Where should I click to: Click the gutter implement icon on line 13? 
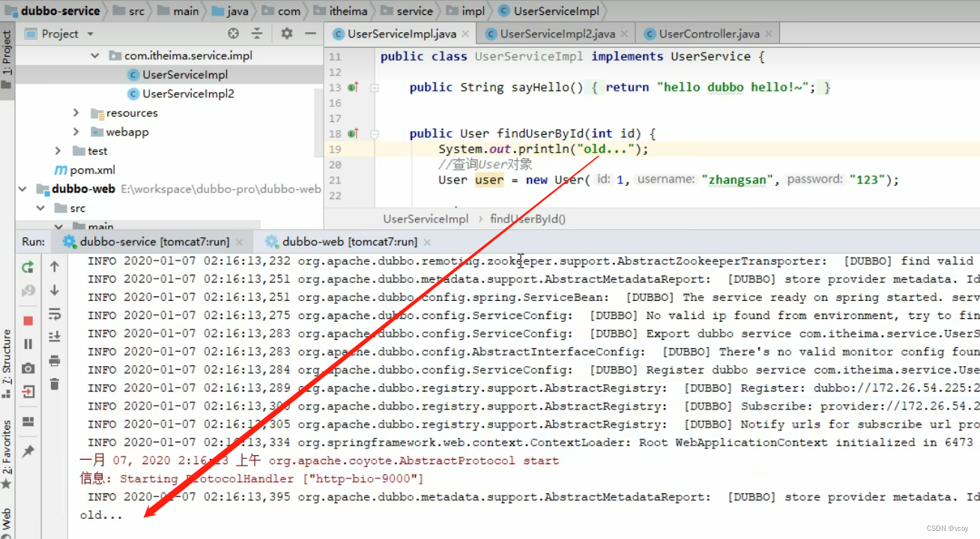coord(353,88)
